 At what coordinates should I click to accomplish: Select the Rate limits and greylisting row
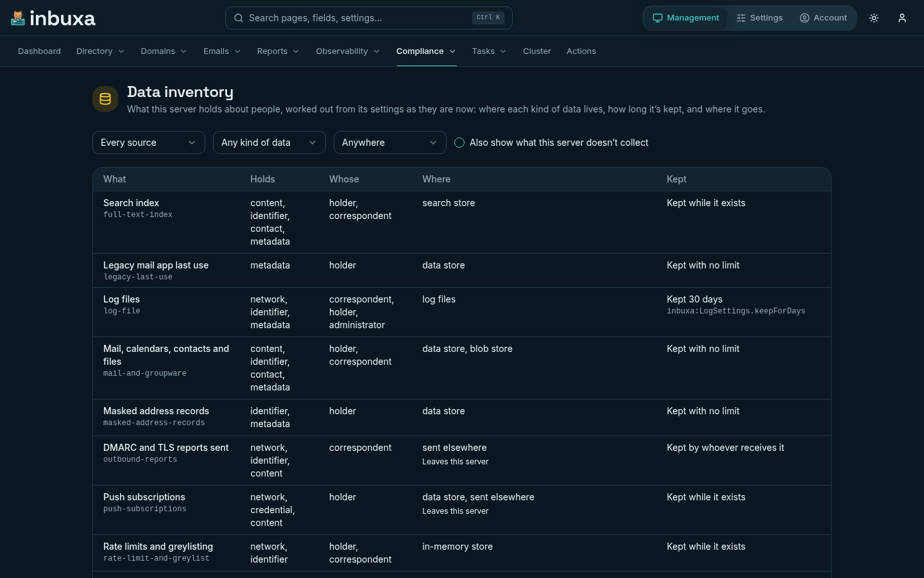coord(462,553)
